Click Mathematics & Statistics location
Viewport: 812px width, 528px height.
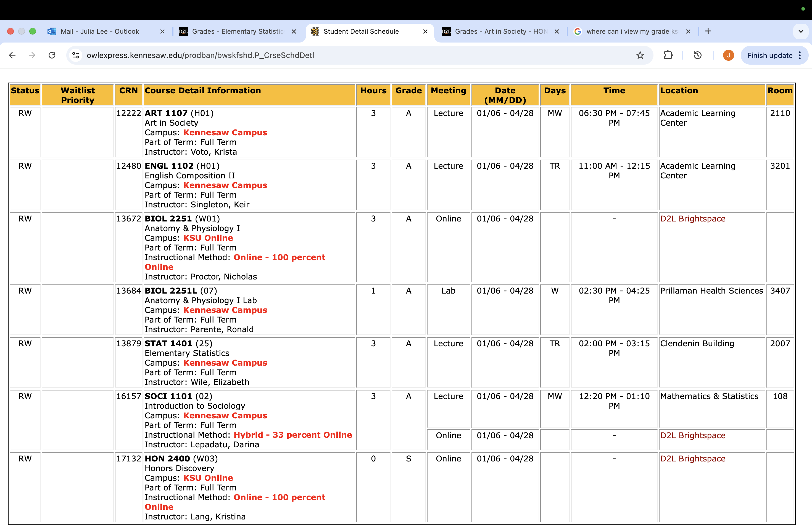click(x=709, y=396)
